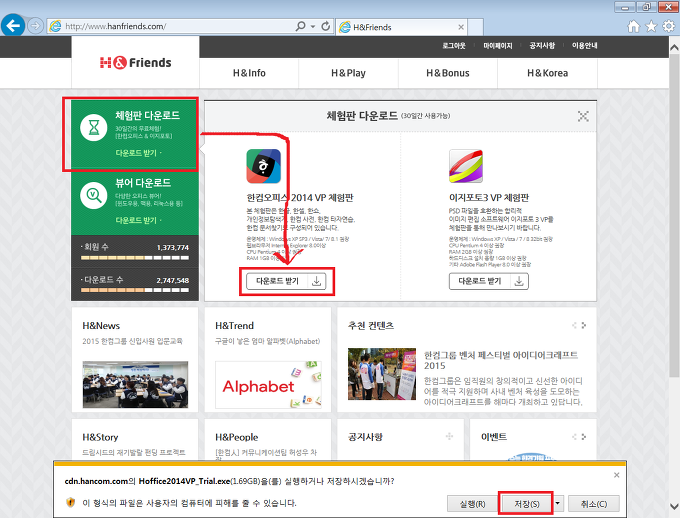This screenshot has height=518, width=680.
Task: Open the H&Korea menu
Action: click(547, 73)
